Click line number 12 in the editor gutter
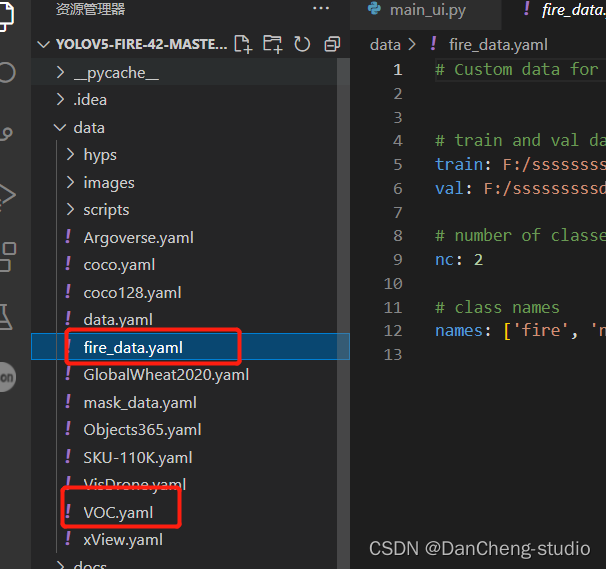The width and height of the screenshot is (606, 569). pos(393,330)
